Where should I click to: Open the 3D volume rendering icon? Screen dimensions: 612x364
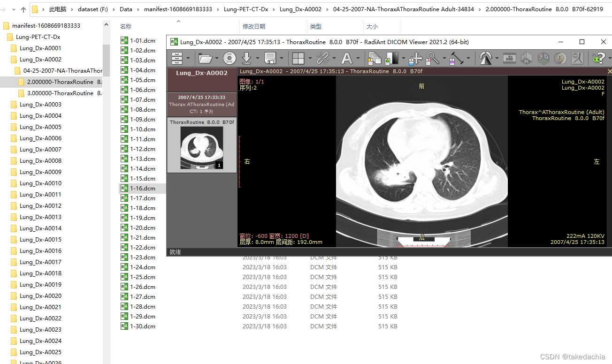pos(543,58)
